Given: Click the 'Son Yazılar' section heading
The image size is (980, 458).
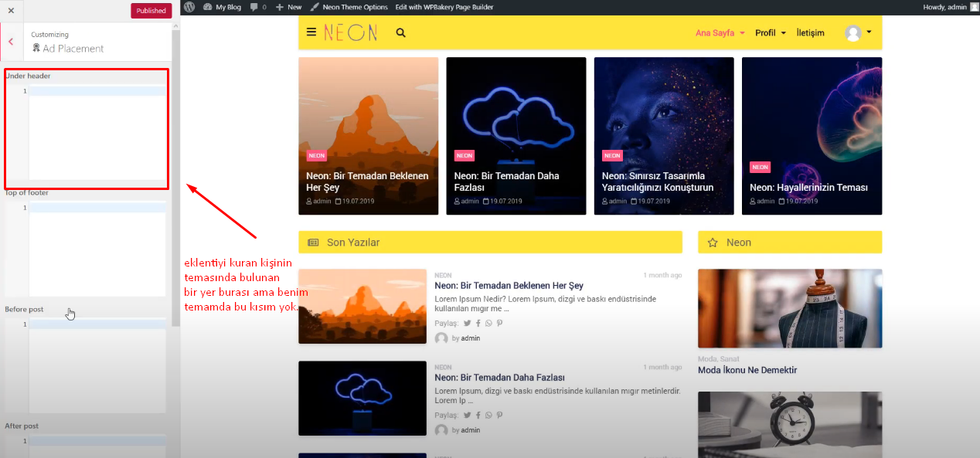Looking at the screenshot, I should (x=353, y=243).
